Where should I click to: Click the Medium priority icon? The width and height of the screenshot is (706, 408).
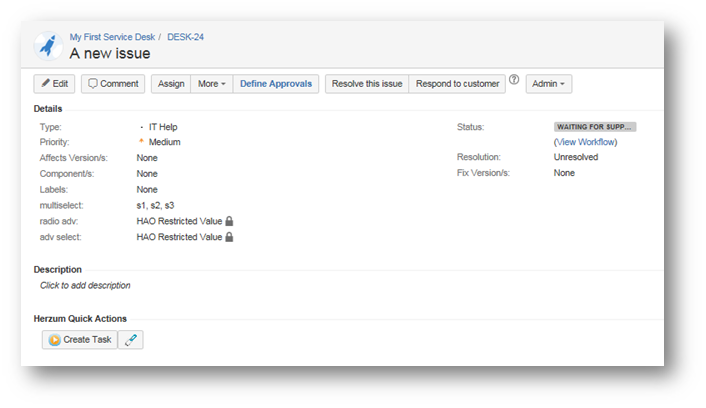(x=141, y=142)
